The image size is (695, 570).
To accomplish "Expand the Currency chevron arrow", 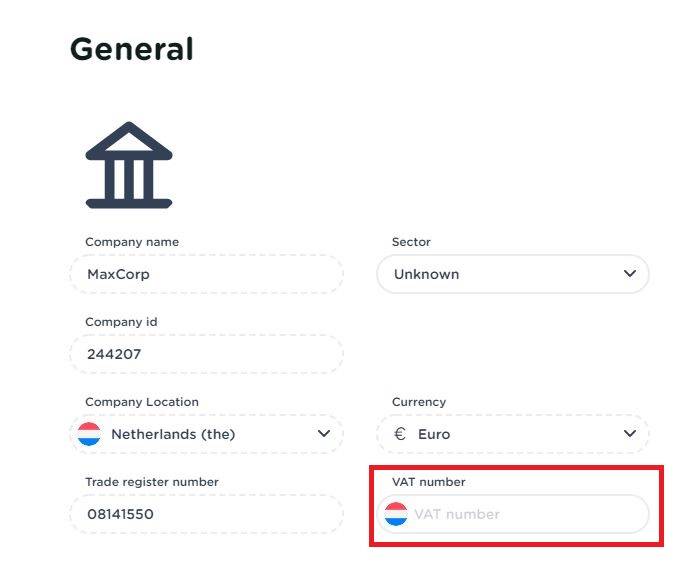I will click(629, 434).
